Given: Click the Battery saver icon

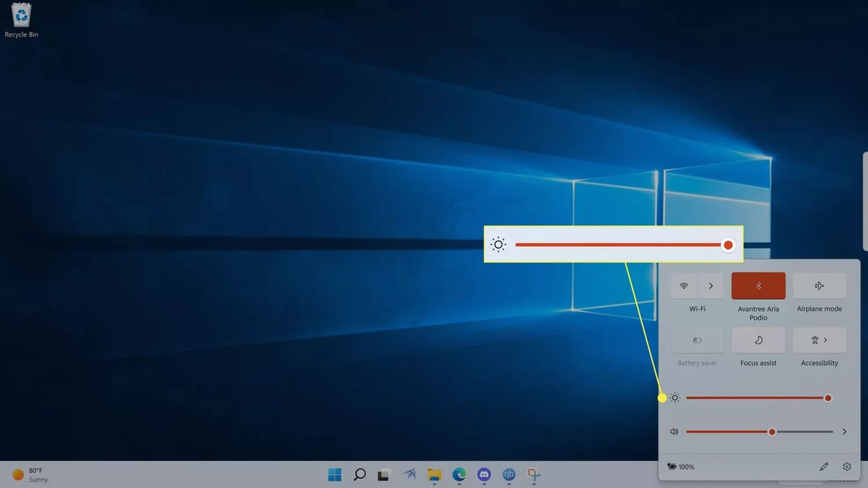Looking at the screenshot, I should 697,340.
